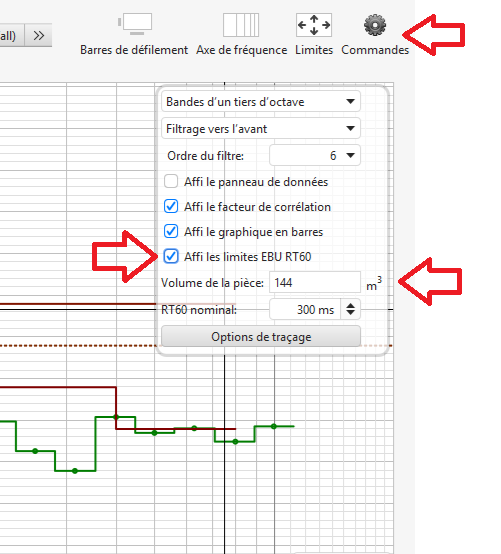The width and height of the screenshot is (501, 554).
Task: Open the Commandes gear icon
Action: (375, 25)
